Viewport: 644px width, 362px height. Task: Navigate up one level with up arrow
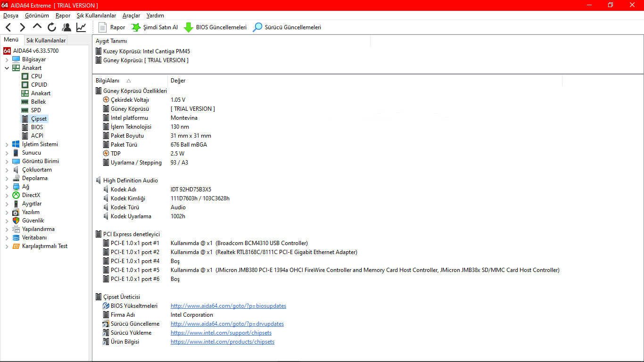coord(37,27)
